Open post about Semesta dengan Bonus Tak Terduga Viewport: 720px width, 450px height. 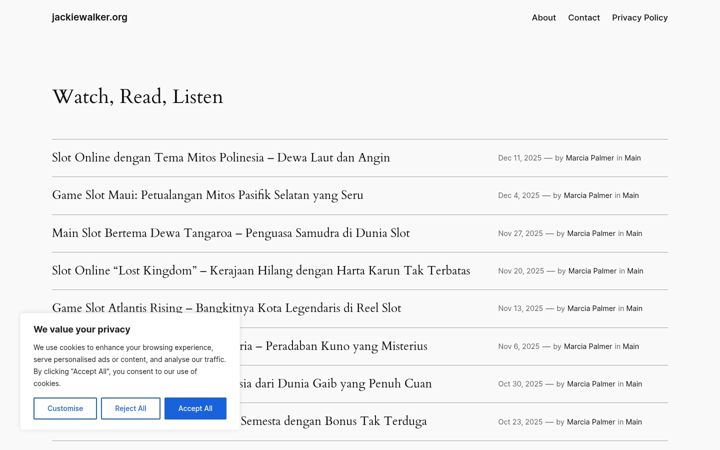334,421
